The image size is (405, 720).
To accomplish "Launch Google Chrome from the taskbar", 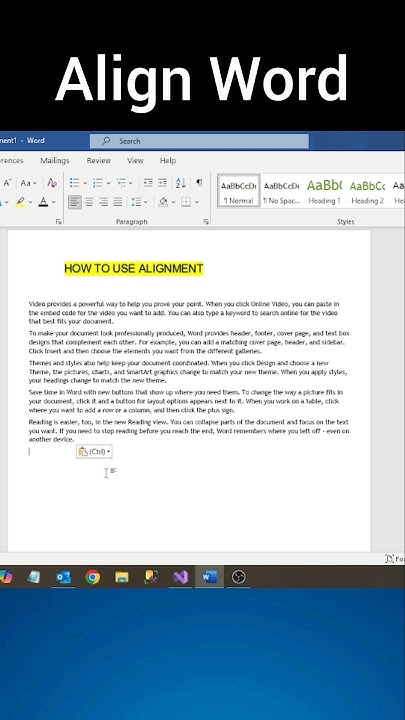I will coord(93,577).
